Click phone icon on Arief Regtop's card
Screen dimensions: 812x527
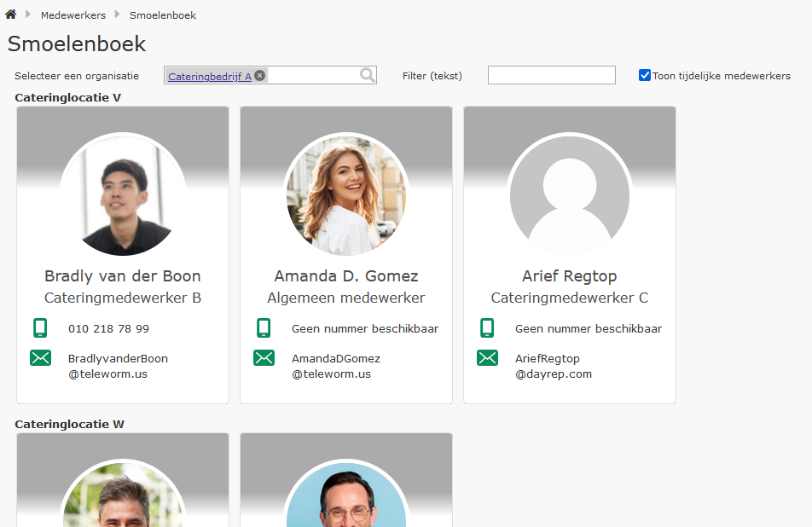(x=487, y=328)
